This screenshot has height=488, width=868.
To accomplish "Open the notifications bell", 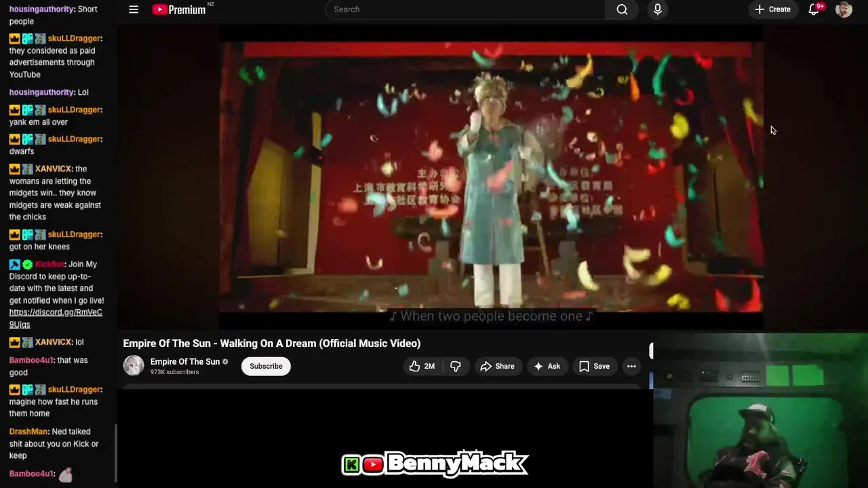I will coord(814,9).
